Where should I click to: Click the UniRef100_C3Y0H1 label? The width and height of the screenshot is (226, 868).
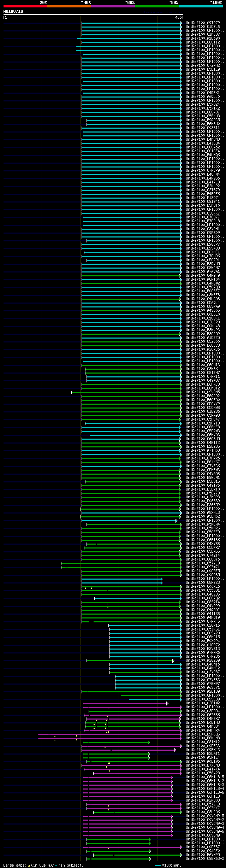tap(203, 229)
